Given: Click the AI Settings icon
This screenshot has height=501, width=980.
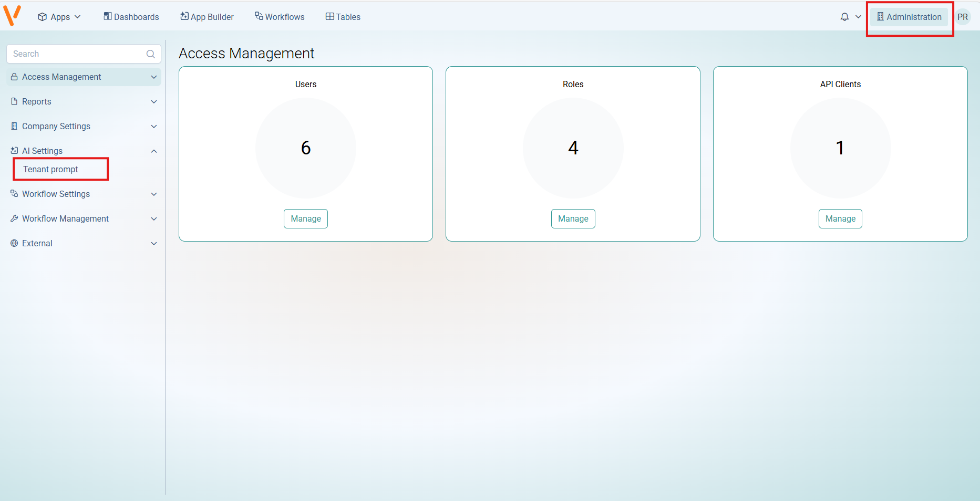Looking at the screenshot, I should pyautogui.click(x=14, y=151).
